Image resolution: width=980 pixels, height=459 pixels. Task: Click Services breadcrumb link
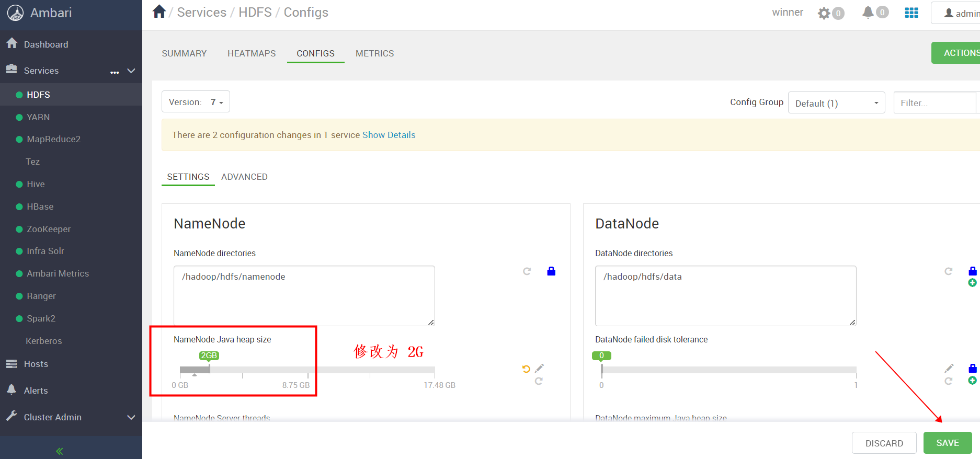click(x=202, y=12)
